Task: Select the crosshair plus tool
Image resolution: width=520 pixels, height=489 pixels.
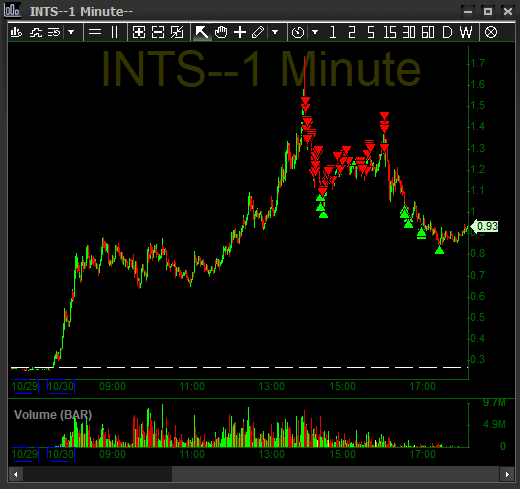Action: pyautogui.click(x=240, y=32)
